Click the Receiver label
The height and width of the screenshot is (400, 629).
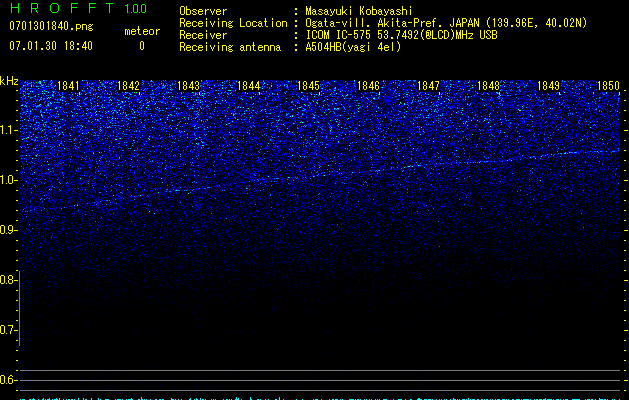(203, 35)
